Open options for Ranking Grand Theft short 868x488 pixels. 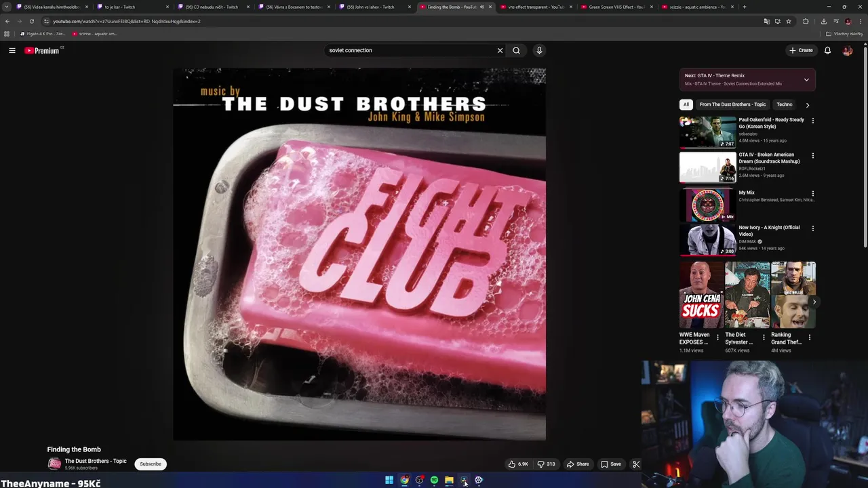click(x=809, y=337)
